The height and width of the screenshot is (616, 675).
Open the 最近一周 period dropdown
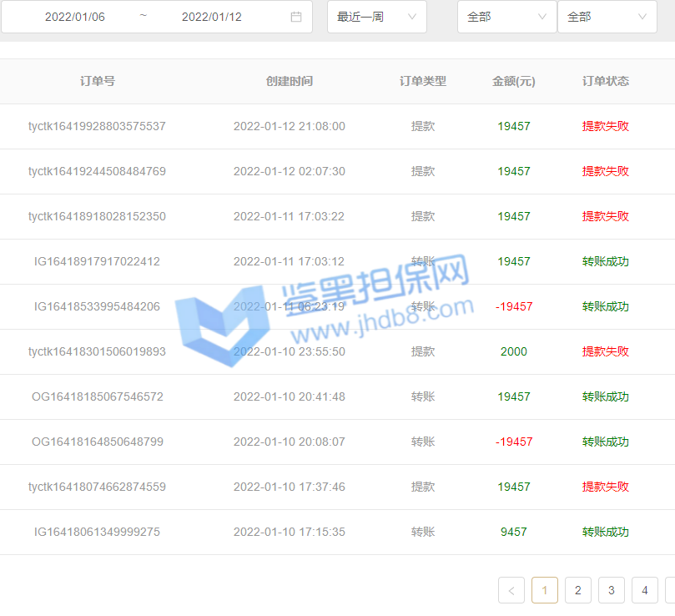click(376, 17)
